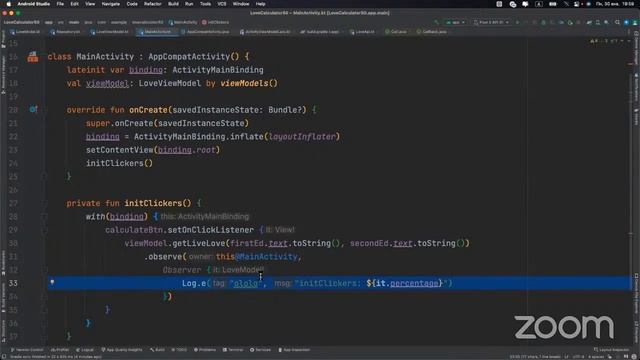This screenshot has height=360, width=640.
Task: Open the Layout Inspector tool window
Action: (x=611, y=350)
